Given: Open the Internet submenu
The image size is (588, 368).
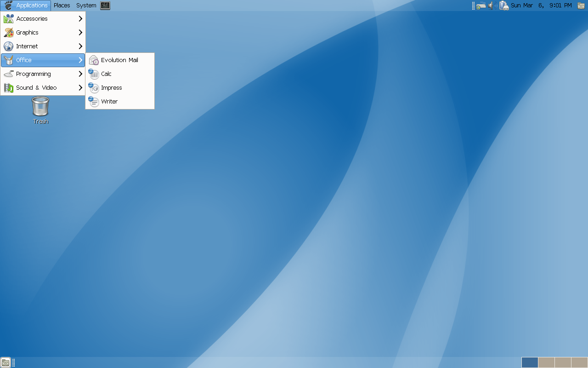Looking at the screenshot, I should tap(43, 46).
